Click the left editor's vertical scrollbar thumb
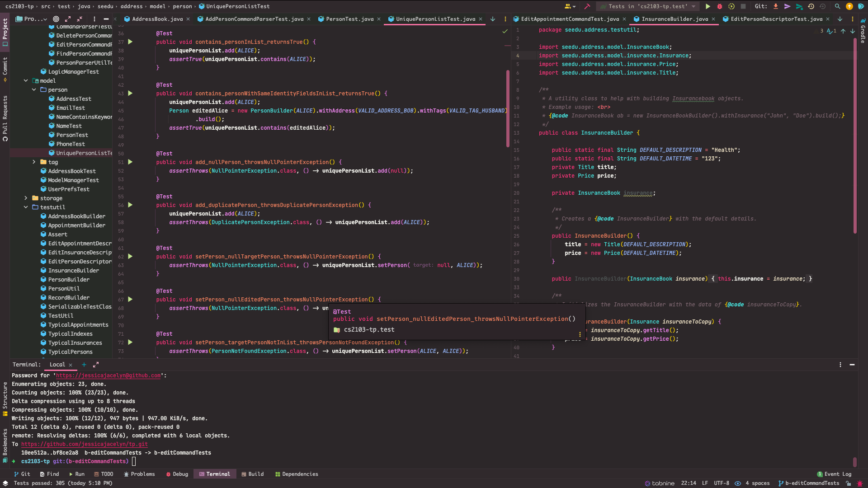The height and width of the screenshot is (488, 868). pos(508,108)
